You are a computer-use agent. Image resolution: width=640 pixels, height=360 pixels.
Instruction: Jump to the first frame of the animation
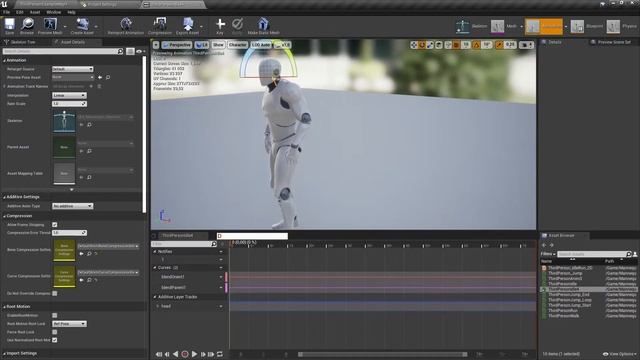[158, 354]
